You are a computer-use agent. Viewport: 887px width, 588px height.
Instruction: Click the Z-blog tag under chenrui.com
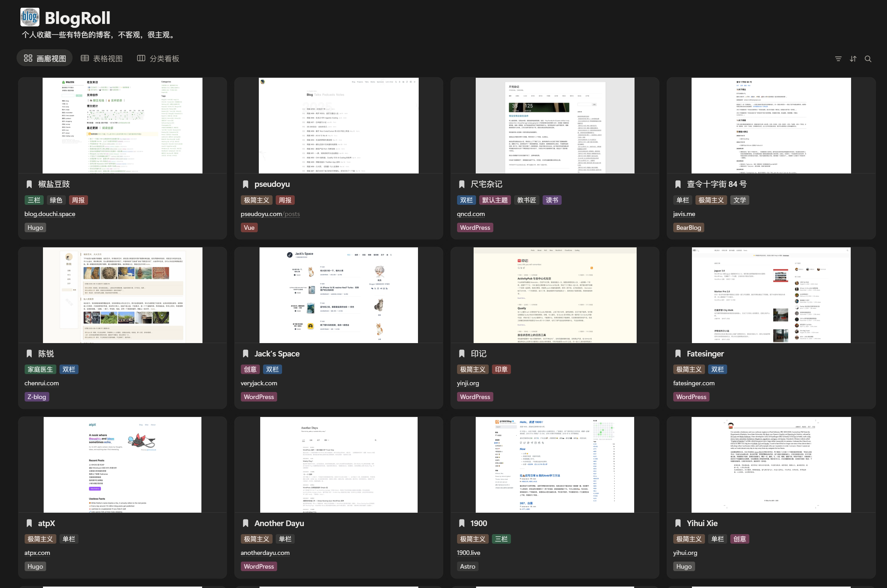point(36,397)
